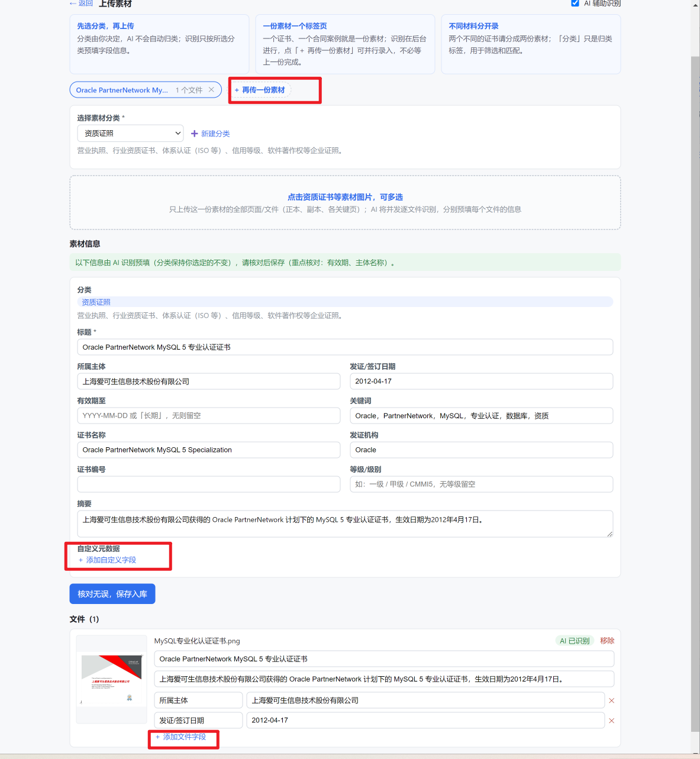
Task: Click the 发证/签订日期 field showing 2012-04-17
Action: pyautogui.click(x=481, y=382)
